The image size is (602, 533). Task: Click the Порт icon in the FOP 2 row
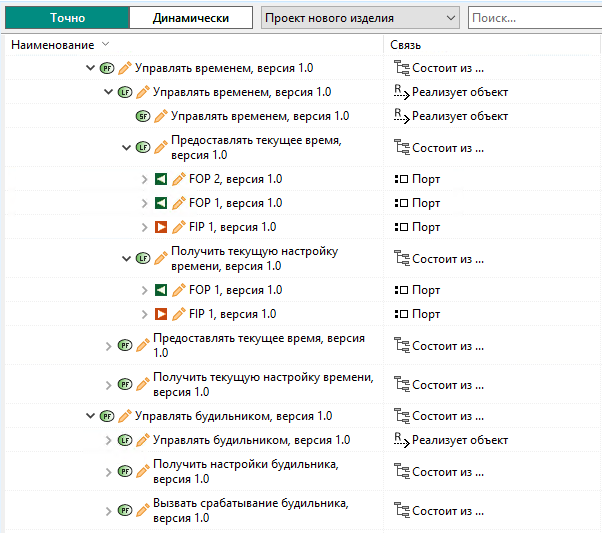click(402, 179)
